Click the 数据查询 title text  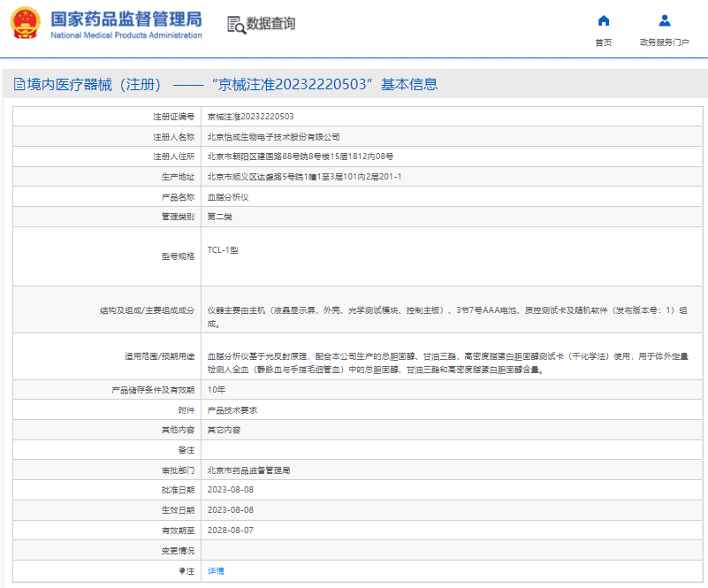(271, 24)
